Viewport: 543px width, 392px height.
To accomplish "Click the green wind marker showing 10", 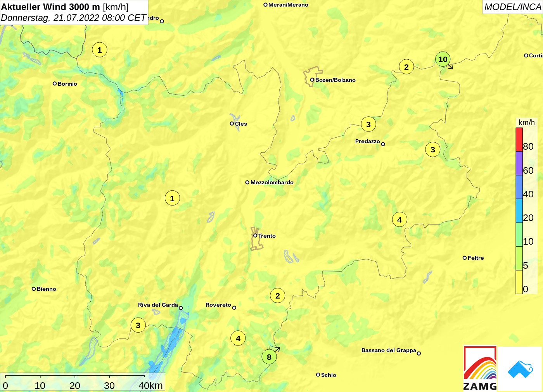I will [x=443, y=59].
